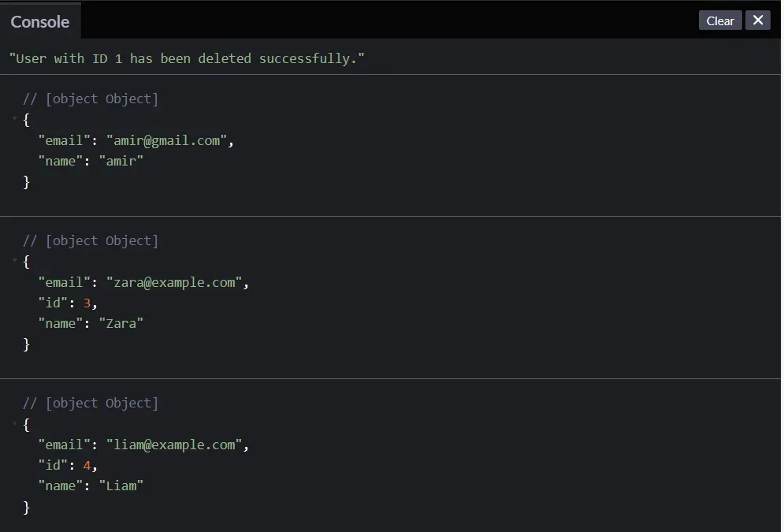The image size is (784, 532).
Task: Collapse the Liam object arrow
Action: coord(14,423)
